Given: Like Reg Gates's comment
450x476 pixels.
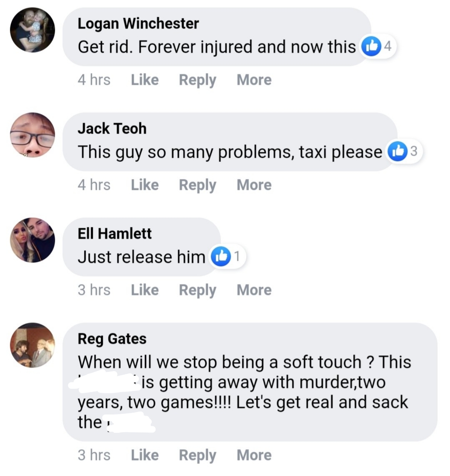Looking at the screenshot, I should click(145, 455).
